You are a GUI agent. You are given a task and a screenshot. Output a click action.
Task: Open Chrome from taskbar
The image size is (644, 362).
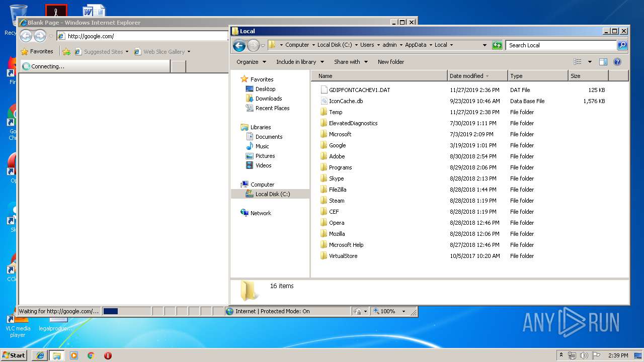pos(91,355)
